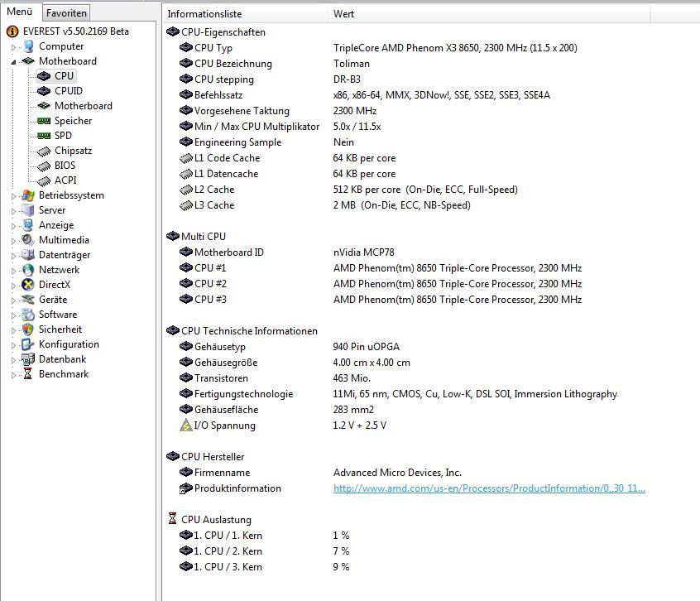
Task: Click the Produktinformation link icon
Action: click(x=185, y=488)
